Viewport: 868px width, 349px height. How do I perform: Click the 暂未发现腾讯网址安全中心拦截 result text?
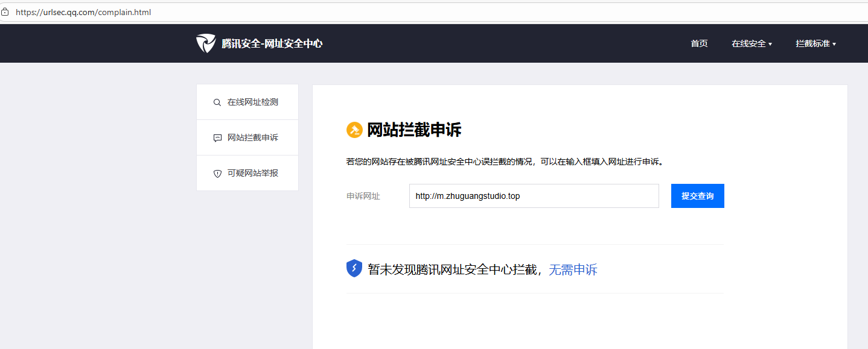[x=452, y=269]
